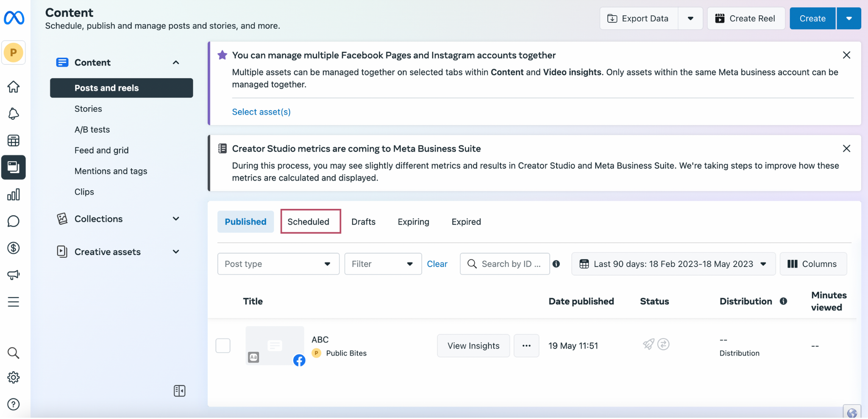Open Notifications bell icon
868x419 pixels.
[14, 114]
